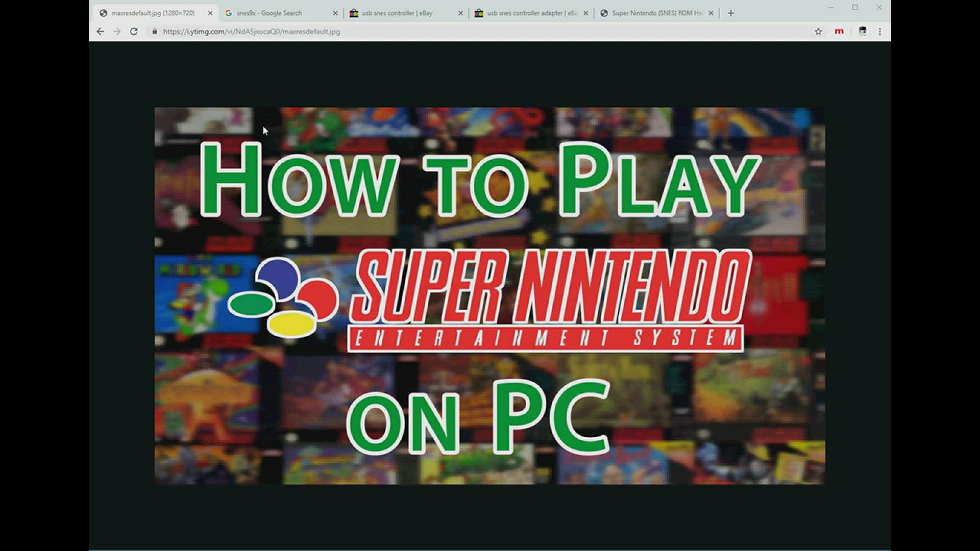Image resolution: width=980 pixels, height=551 pixels.
Task: Open a new tab with plus button
Action: pyautogui.click(x=731, y=13)
